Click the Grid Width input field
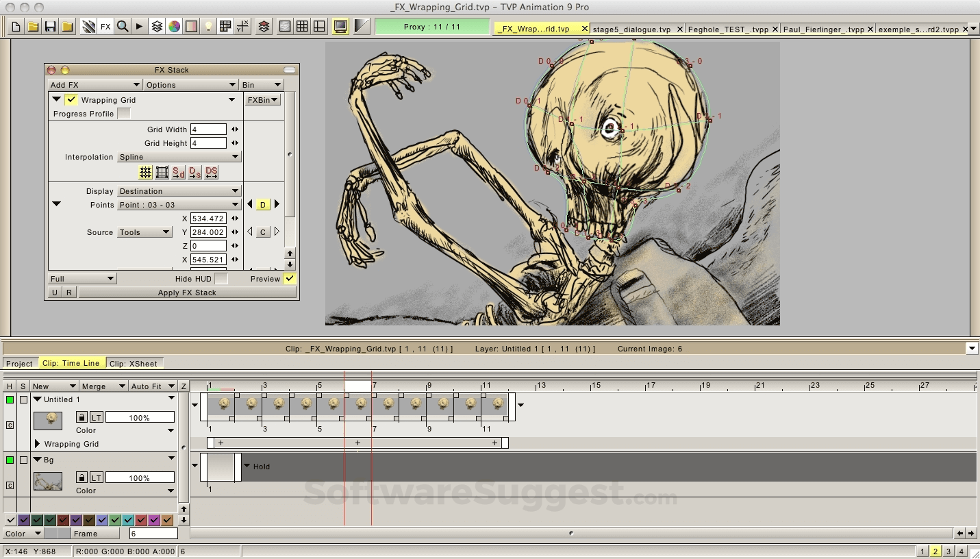Viewport: 980px width, 559px height. click(x=208, y=129)
